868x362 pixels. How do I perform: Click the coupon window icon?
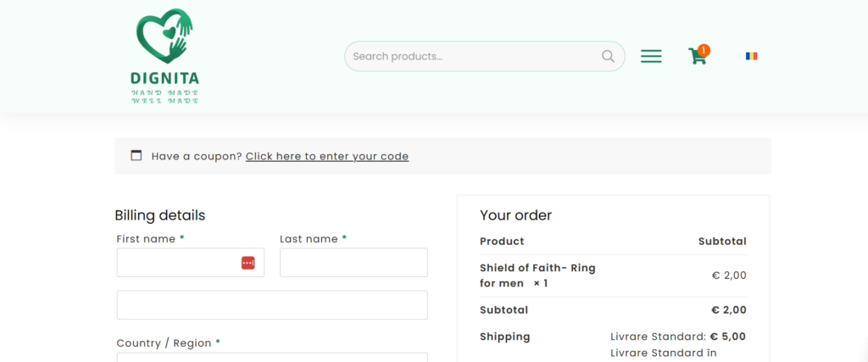point(136,155)
